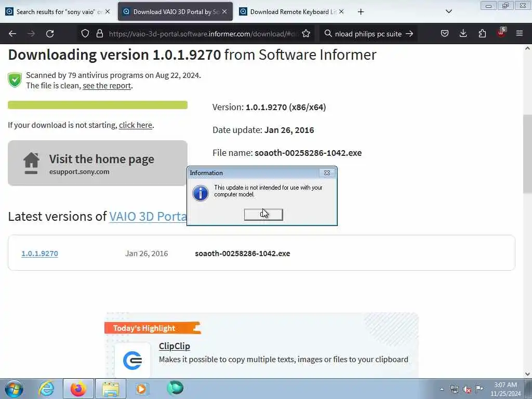Click the search box with philips pc suite
The image size is (532, 399).
368,34
